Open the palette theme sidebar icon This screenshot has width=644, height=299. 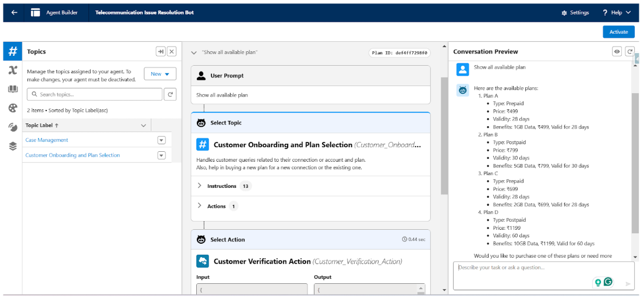(12, 108)
